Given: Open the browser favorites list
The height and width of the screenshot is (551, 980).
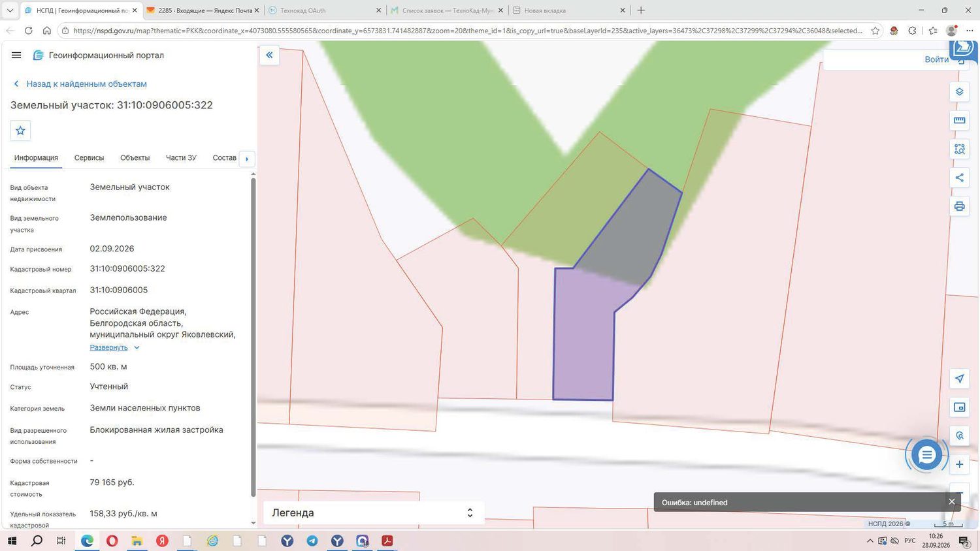Looking at the screenshot, I should tap(933, 31).
